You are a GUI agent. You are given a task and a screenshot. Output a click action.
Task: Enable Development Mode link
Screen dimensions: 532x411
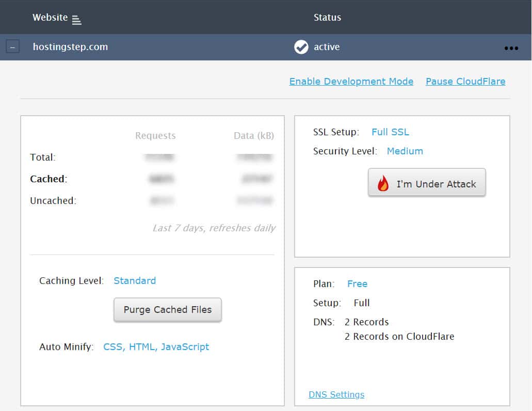pyautogui.click(x=351, y=82)
